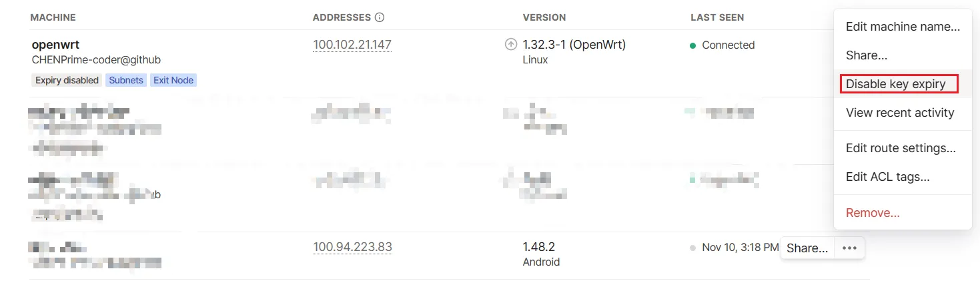Click the Expiry disabled badge

(67, 80)
